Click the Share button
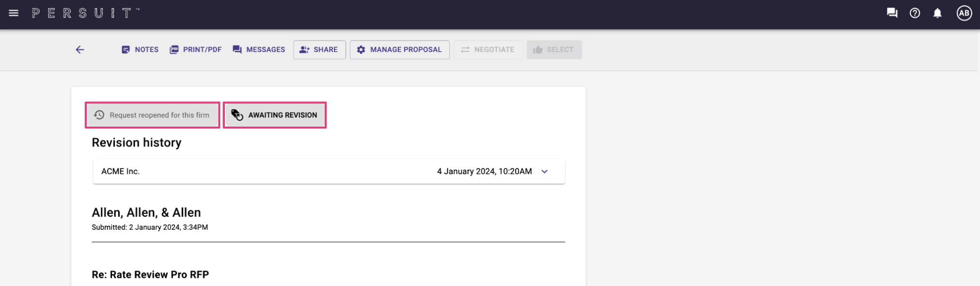Viewport: 980px width, 286px height. point(319,49)
